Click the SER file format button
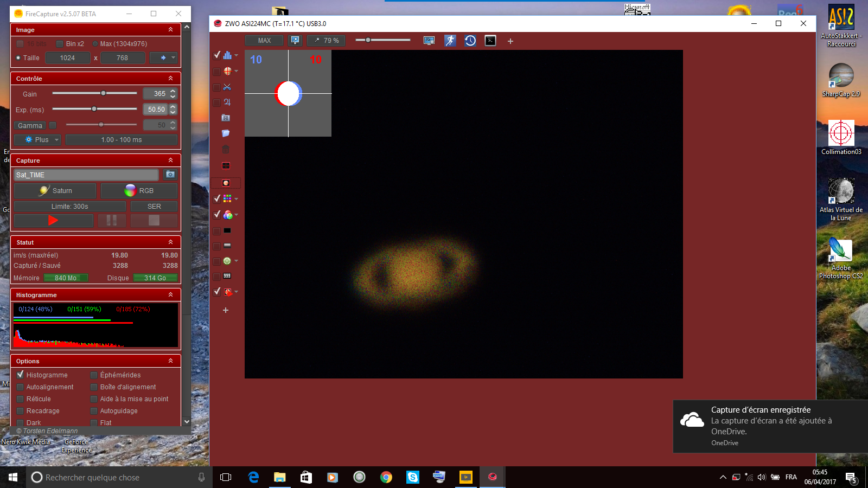Viewport: 868px width, 488px height. point(154,207)
